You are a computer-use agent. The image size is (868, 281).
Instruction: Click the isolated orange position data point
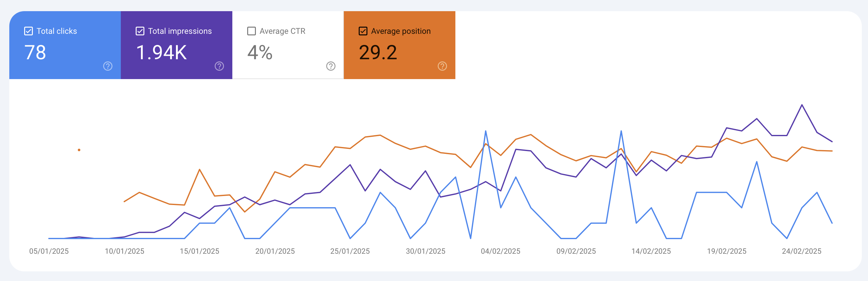(x=79, y=150)
